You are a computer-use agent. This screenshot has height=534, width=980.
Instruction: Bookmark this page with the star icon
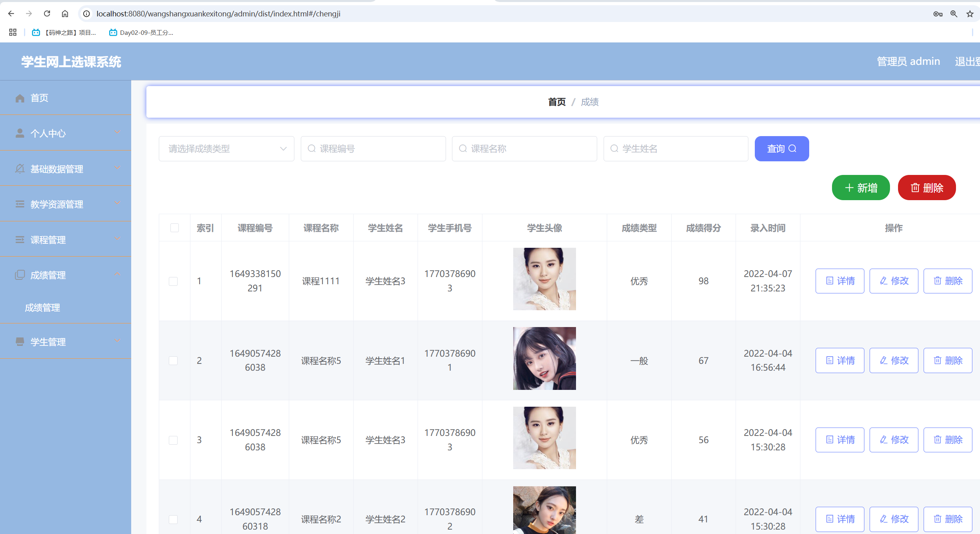tap(970, 14)
